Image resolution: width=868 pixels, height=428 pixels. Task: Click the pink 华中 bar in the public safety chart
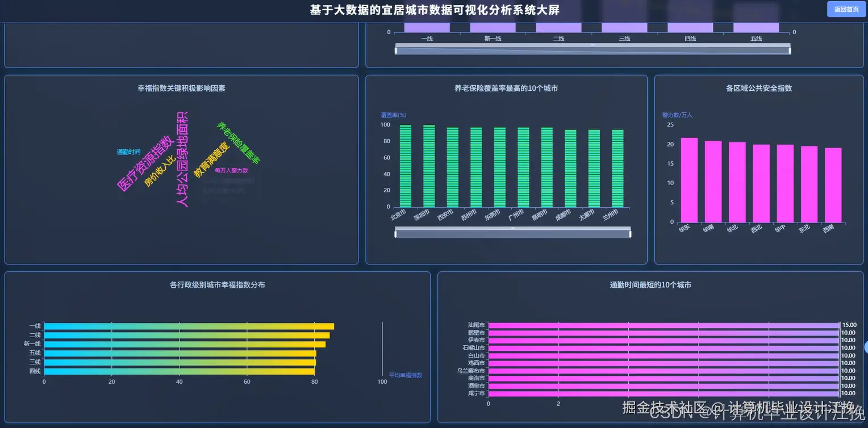tap(785, 183)
